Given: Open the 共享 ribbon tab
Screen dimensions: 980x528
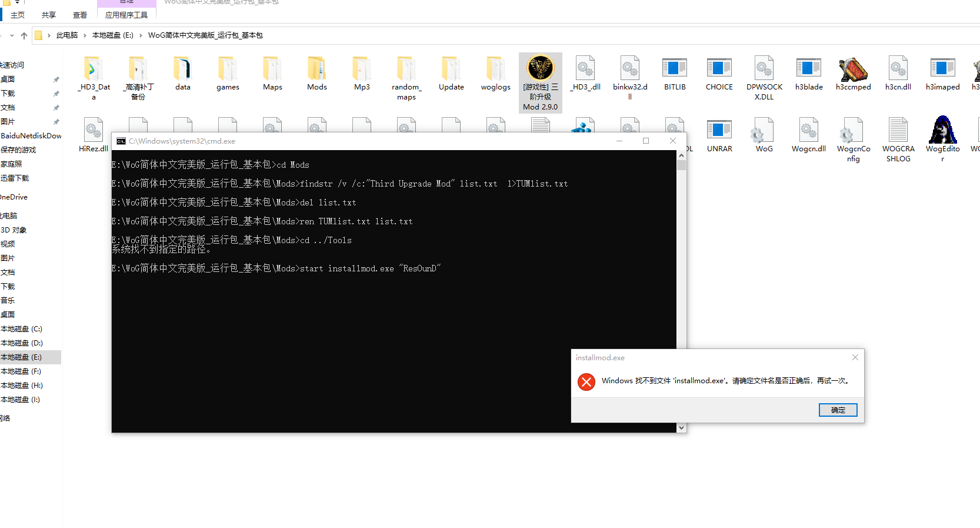Looking at the screenshot, I should pyautogui.click(x=49, y=15).
